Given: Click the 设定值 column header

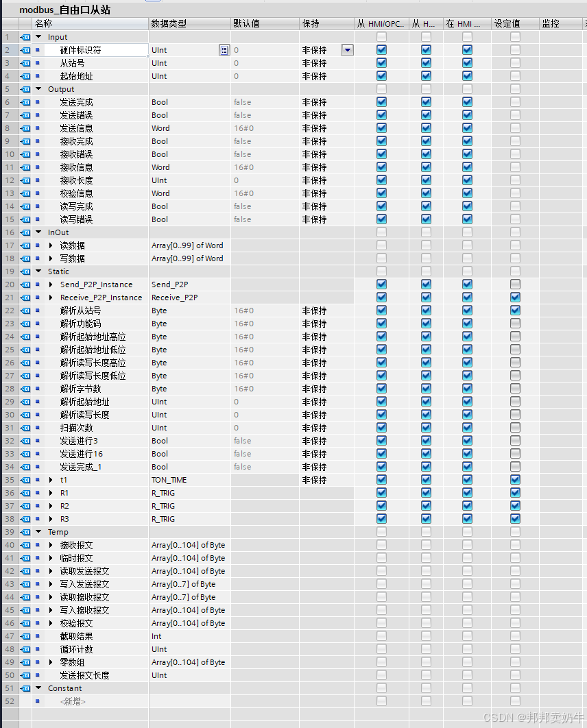Looking at the screenshot, I should click(x=515, y=24).
